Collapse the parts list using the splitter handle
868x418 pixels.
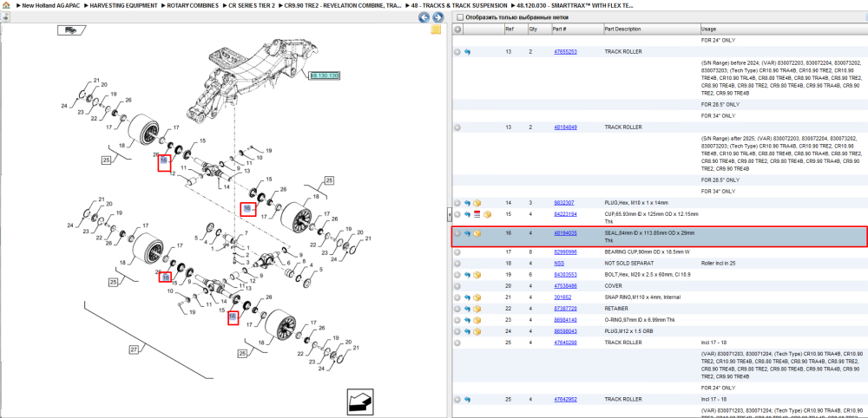click(x=449, y=214)
